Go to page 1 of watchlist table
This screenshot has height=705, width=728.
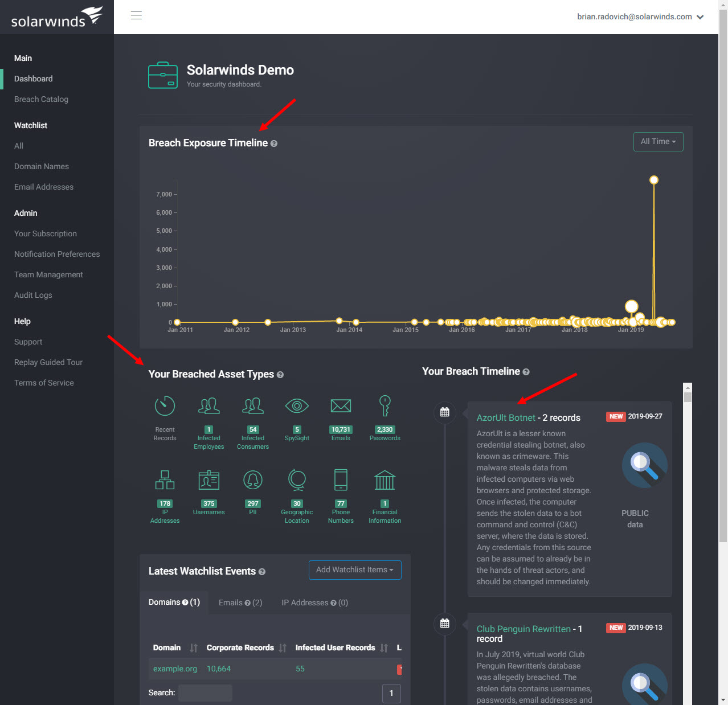391,693
